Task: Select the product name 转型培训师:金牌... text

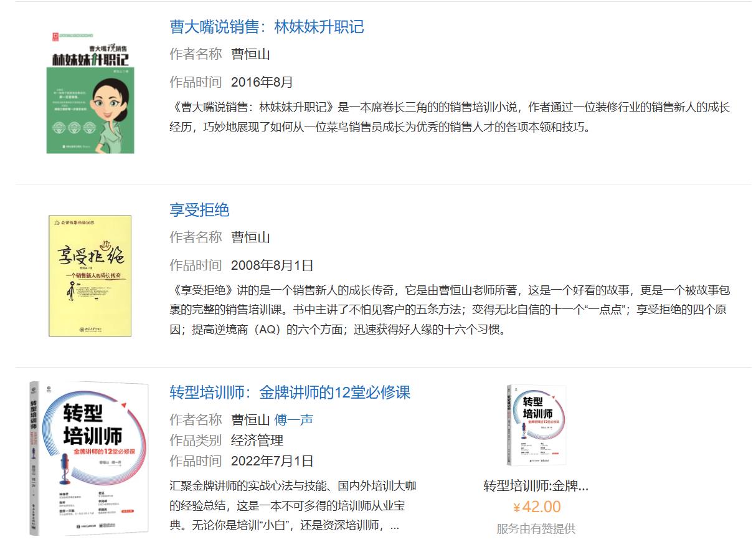Action: 536,486
